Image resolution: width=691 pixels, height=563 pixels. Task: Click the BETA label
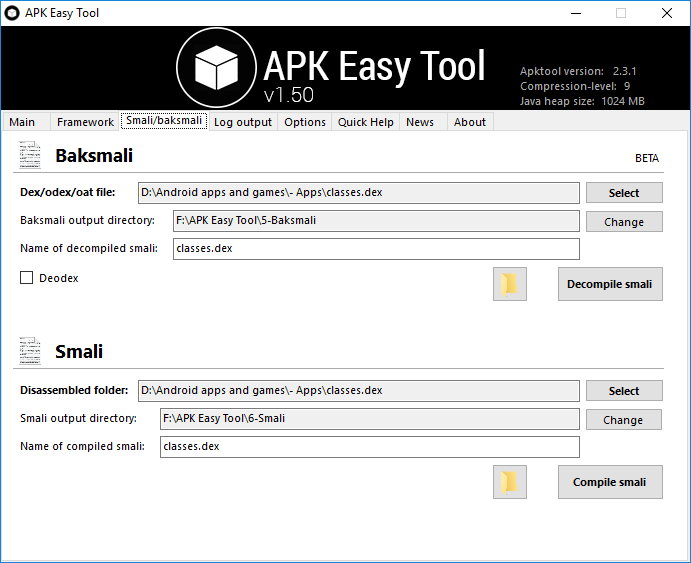[x=647, y=158]
